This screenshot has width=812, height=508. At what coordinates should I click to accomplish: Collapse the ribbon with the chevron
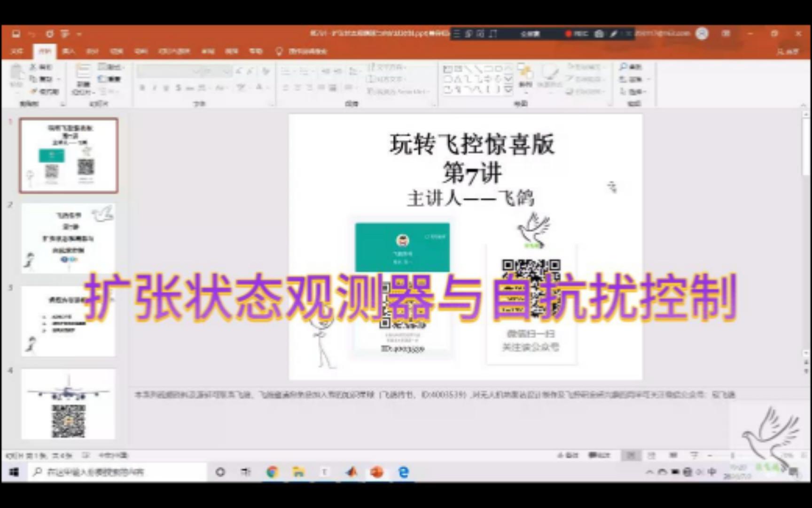804,104
